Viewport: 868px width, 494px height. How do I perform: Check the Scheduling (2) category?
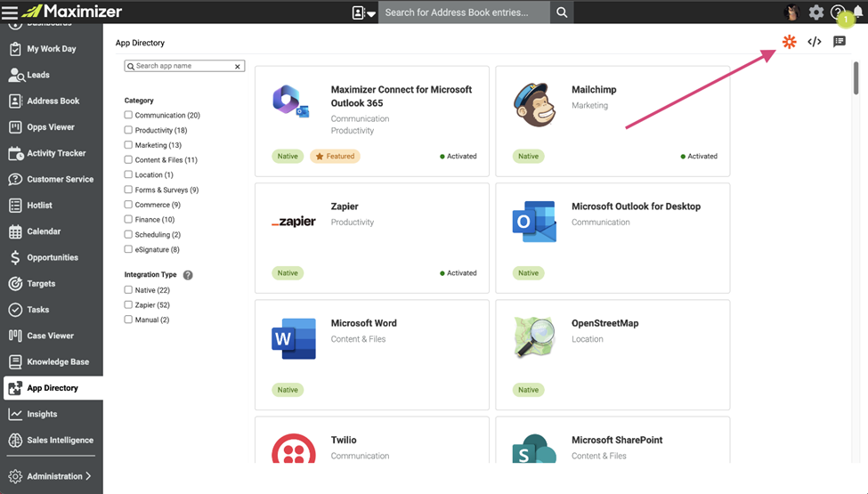point(128,235)
